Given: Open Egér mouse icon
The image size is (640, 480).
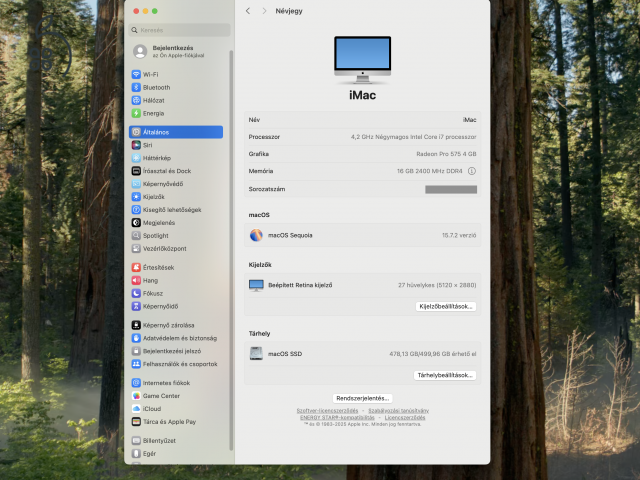Looking at the screenshot, I should coord(136,453).
